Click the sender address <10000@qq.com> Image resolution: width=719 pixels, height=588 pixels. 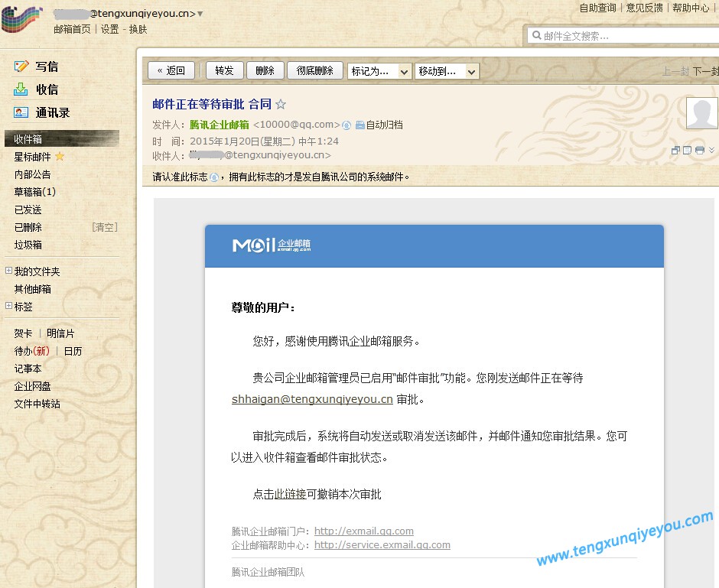coord(297,125)
